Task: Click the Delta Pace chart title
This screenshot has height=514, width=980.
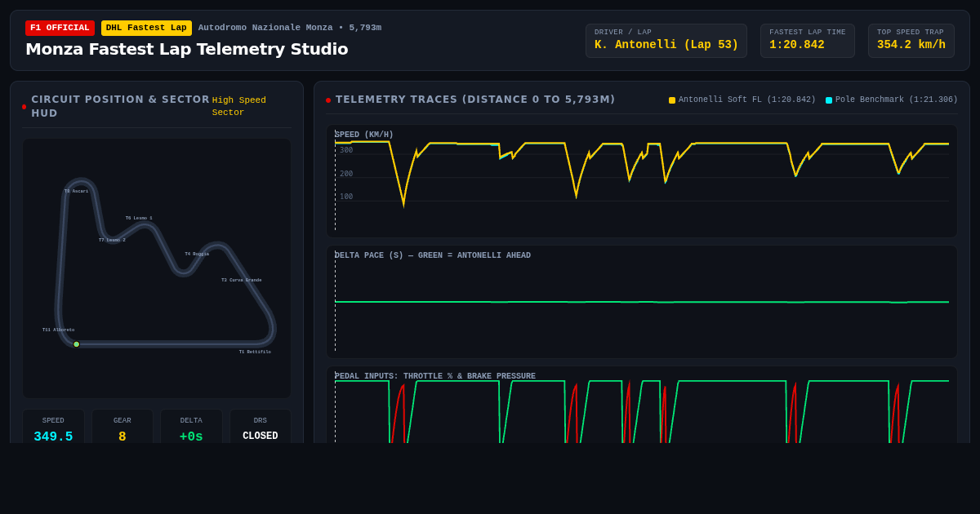Action: [433, 256]
